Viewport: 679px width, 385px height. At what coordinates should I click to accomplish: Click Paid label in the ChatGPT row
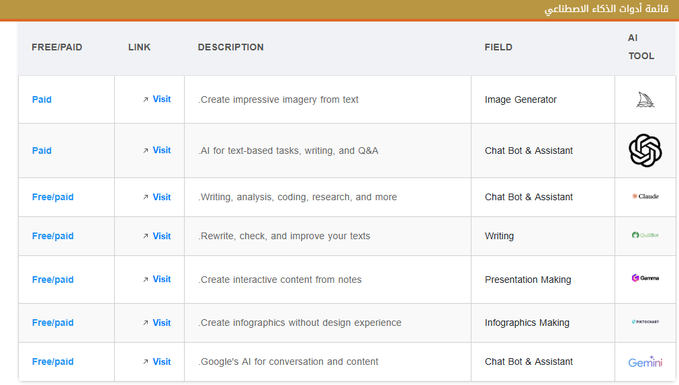(x=42, y=151)
